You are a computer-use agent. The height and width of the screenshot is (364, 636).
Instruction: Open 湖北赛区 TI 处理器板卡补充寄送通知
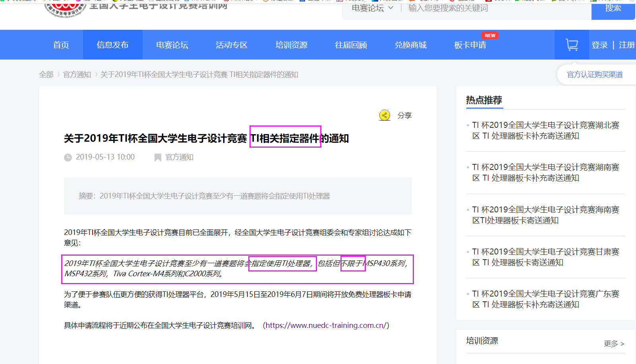(546, 131)
